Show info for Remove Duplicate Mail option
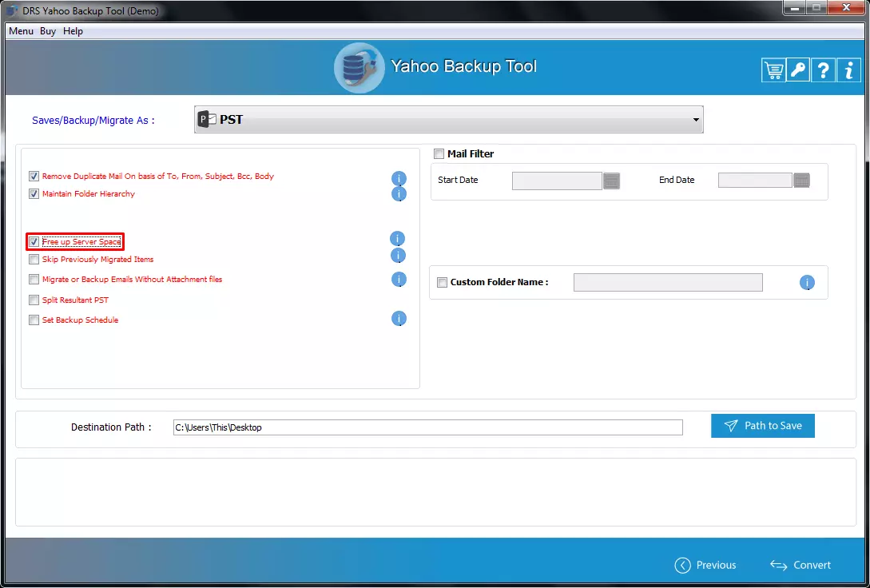 [399, 179]
